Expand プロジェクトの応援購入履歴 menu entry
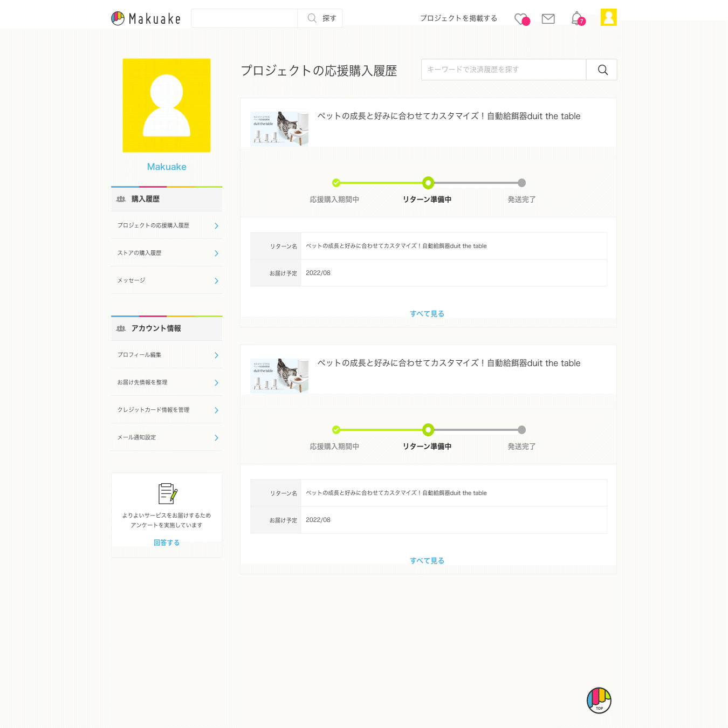Screen dimensions: 728x728 pyautogui.click(x=166, y=225)
